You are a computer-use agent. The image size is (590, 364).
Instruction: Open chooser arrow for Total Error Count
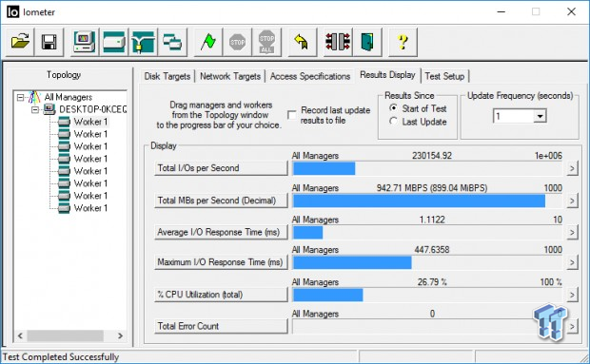coord(572,326)
